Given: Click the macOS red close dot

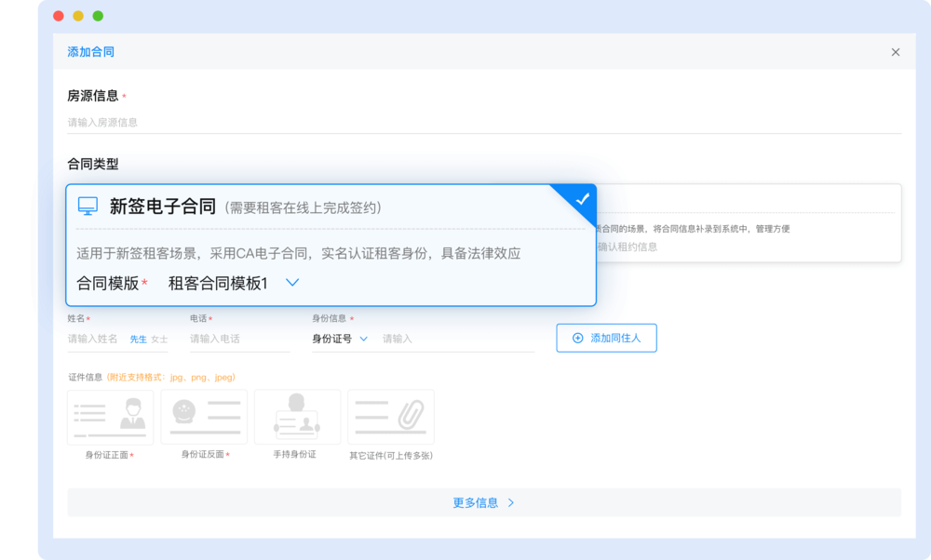Looking at the screenshot, I should coord(58,16).
